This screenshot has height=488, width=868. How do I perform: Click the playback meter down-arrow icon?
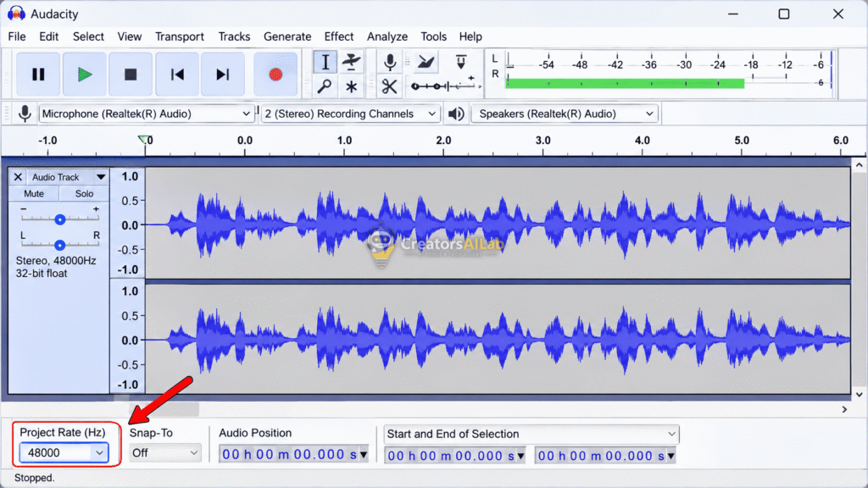(460, 61)
